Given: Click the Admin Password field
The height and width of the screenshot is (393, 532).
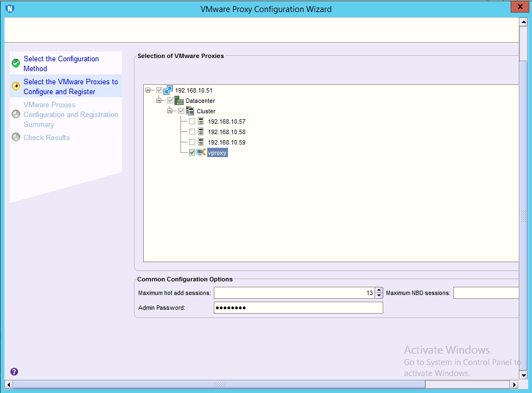Looking at the screenshot, I should tap(298, 308).
